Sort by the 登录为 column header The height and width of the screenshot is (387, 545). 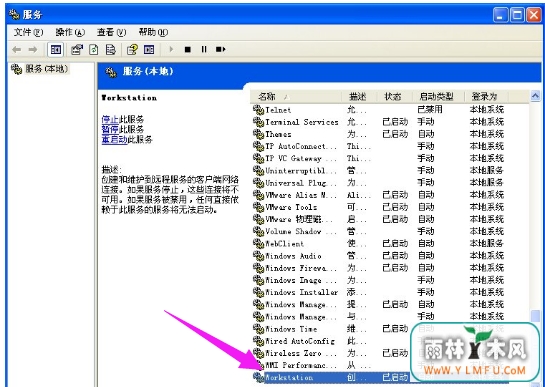coord(486,96)
